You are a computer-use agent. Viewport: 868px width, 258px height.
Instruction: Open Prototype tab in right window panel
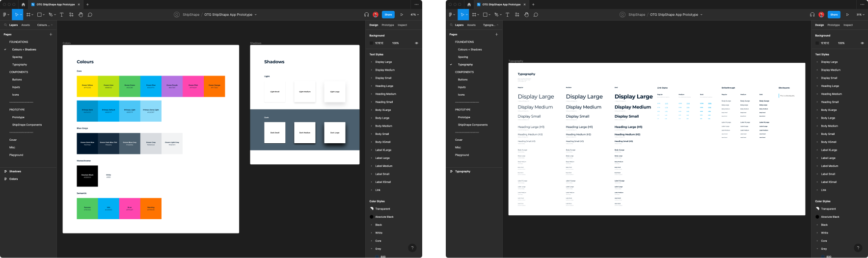click(834, 25)
